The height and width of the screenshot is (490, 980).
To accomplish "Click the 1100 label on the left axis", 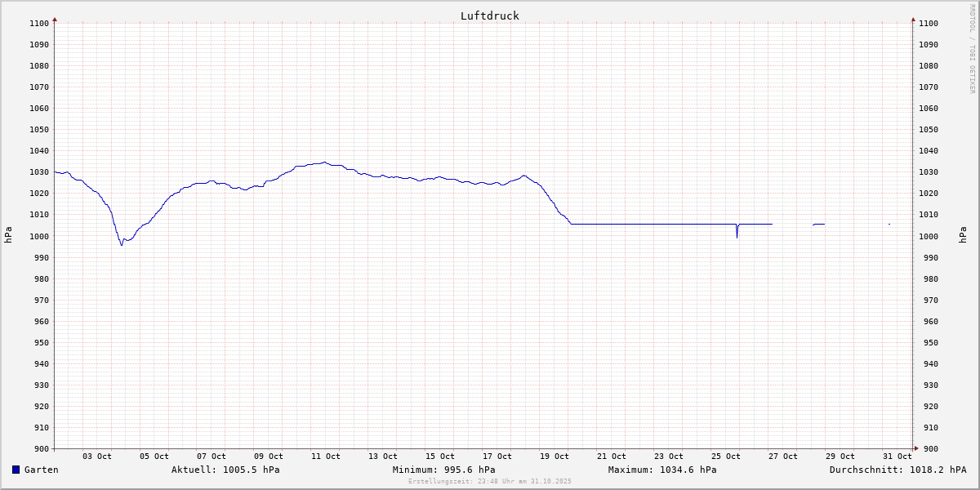I will pos(39,24).
